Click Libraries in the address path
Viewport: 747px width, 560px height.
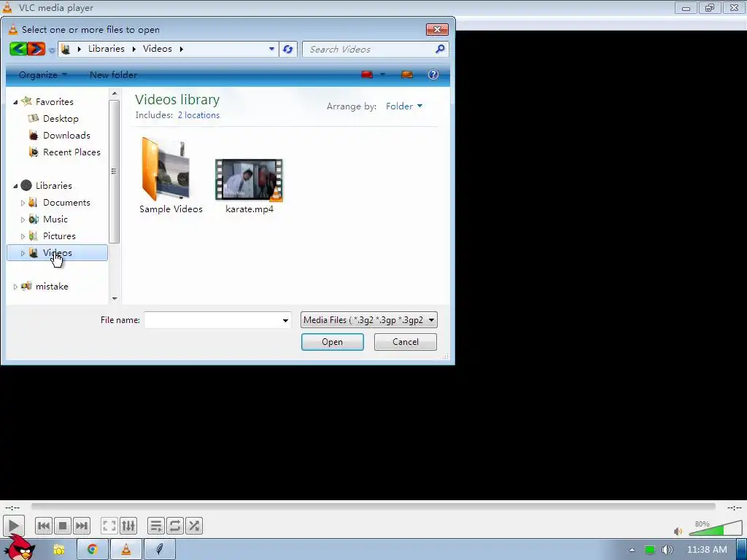107,49
